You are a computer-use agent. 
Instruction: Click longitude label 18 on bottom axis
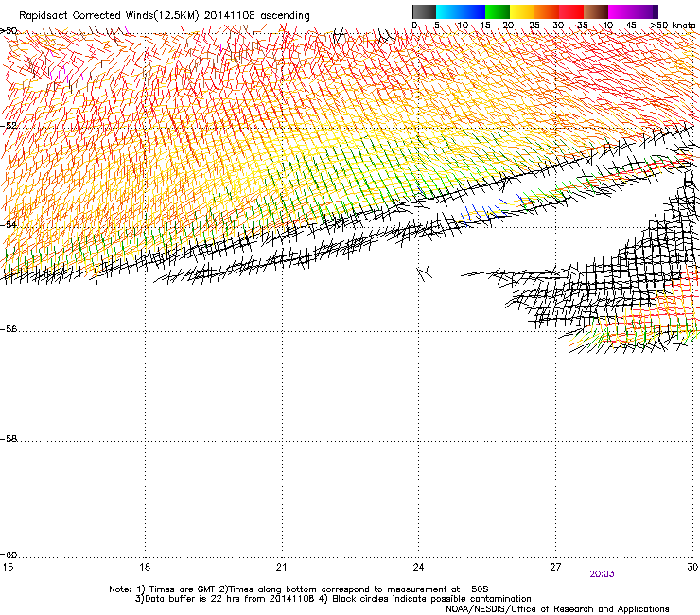(x=145, y=567)
